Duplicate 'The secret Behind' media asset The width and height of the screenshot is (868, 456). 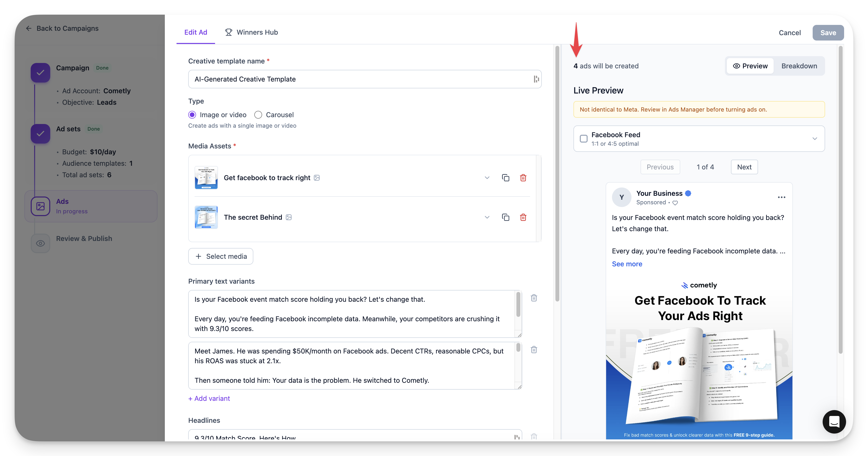(505, 217)
